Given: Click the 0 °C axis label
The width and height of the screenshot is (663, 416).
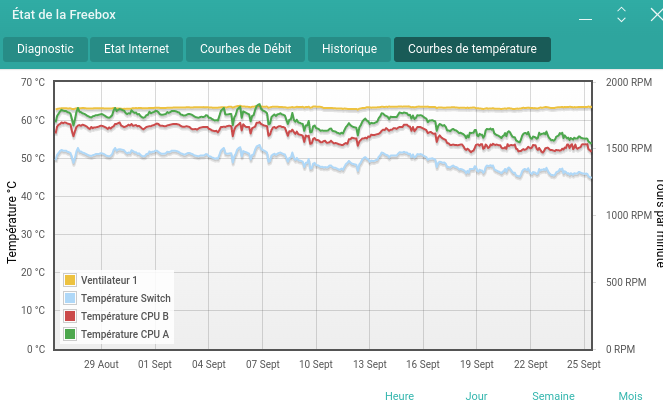Looking at the screenshot, I should click(x=36, y=349).
